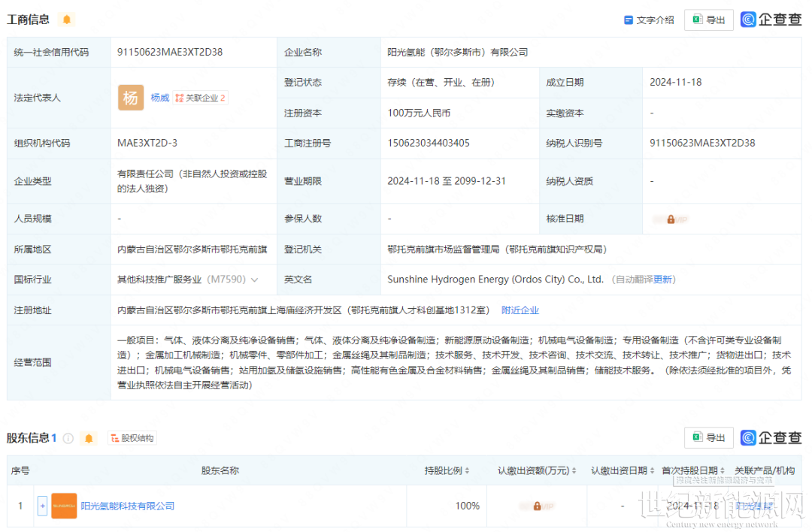Click the 企查查 logo next to 工商信息 导出
Screen dimensions: 812x532
click(x=771, y=20)
